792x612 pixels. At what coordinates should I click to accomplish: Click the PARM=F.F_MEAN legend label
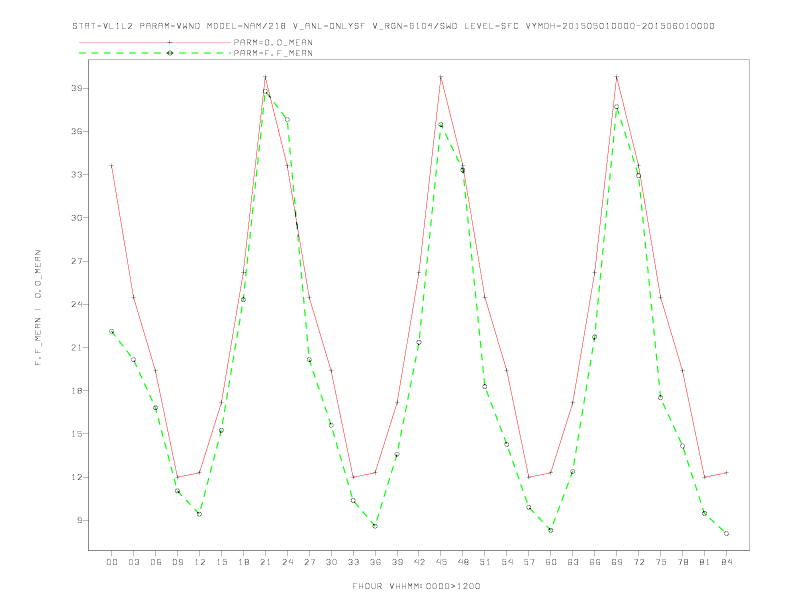click(x=273, y=53)
